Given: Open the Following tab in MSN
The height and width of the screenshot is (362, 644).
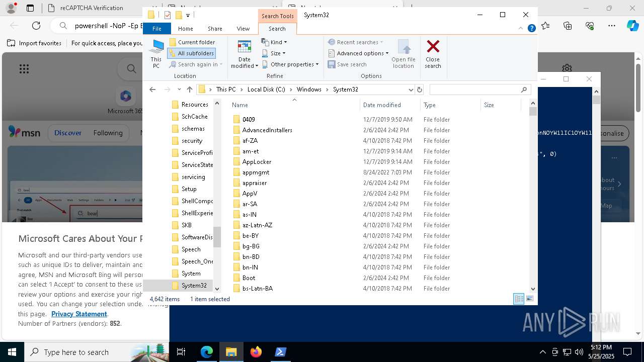Looking at the screenshot, I should tap(108, 133).
